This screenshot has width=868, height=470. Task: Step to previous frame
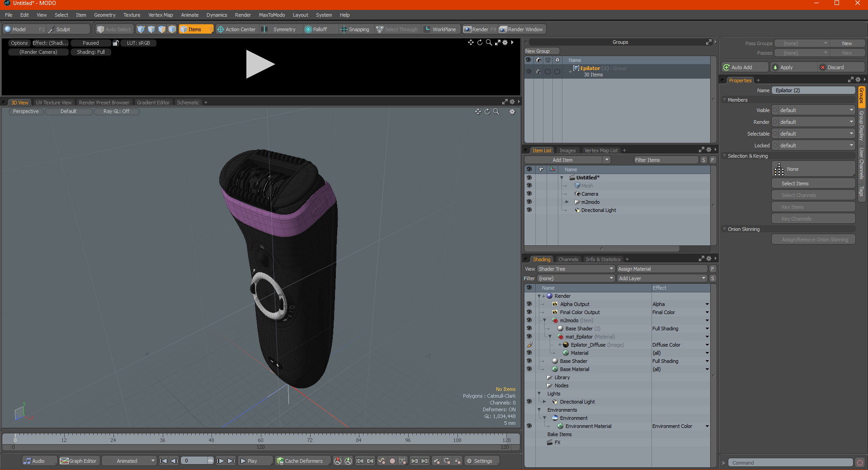click(x=174, y=461)
